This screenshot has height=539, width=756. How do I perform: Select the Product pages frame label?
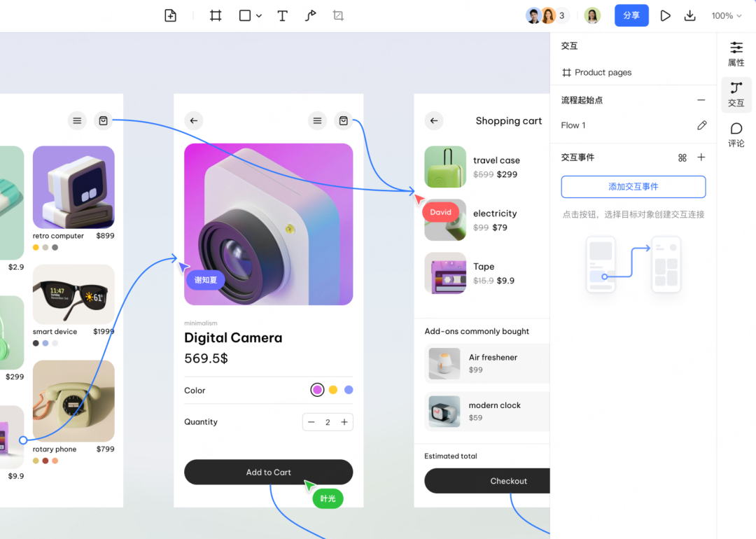tap(596, 72)
